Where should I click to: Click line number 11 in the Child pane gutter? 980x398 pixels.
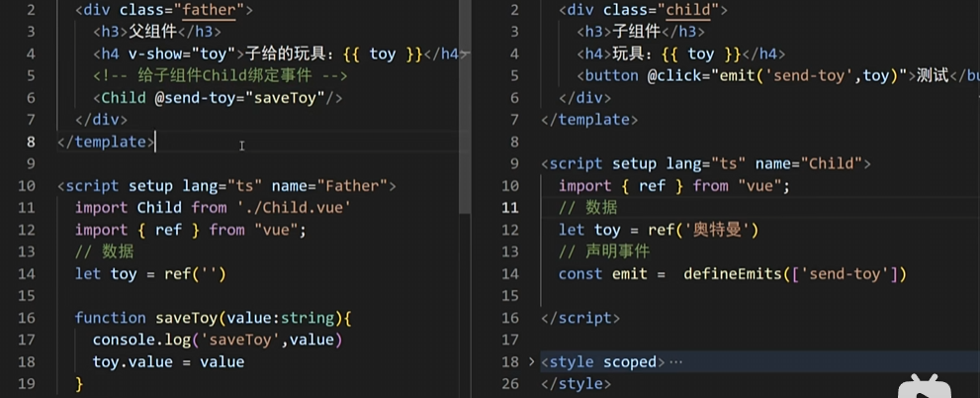pos(510,208)
